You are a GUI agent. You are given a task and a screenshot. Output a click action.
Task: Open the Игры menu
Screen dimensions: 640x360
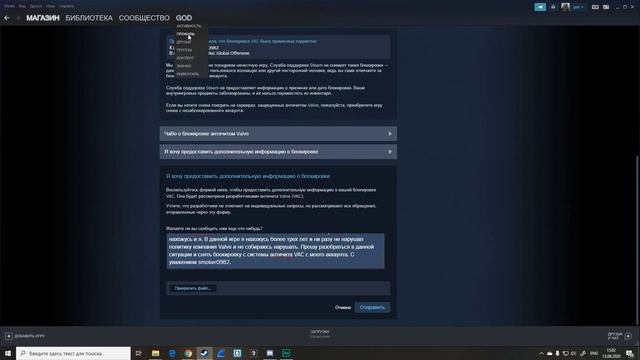click(x=50, y=6)
